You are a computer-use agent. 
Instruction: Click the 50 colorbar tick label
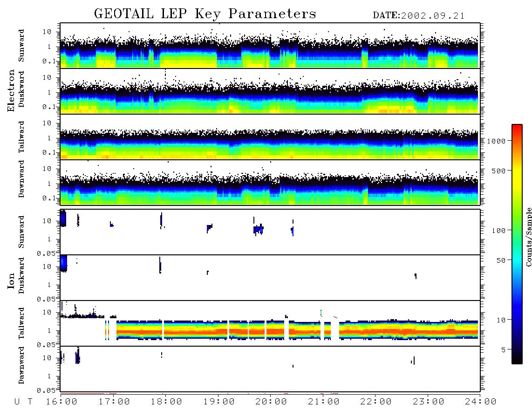pos(501,260)
